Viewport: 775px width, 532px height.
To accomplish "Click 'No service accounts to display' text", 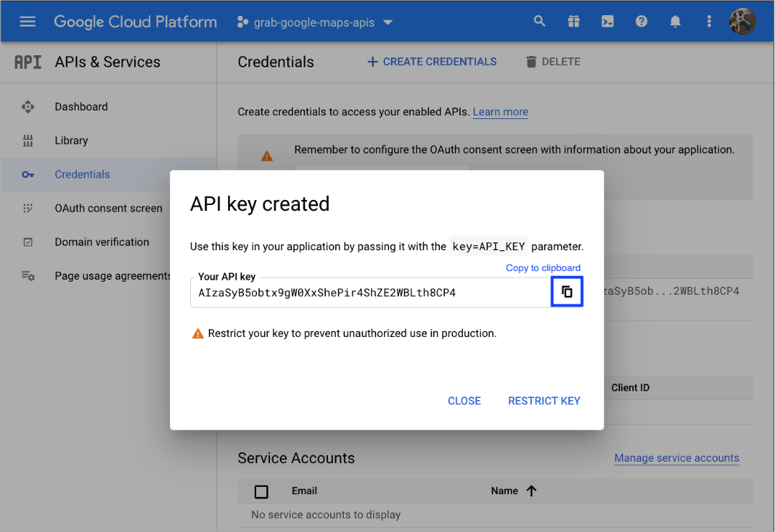I will click(326, 515).
